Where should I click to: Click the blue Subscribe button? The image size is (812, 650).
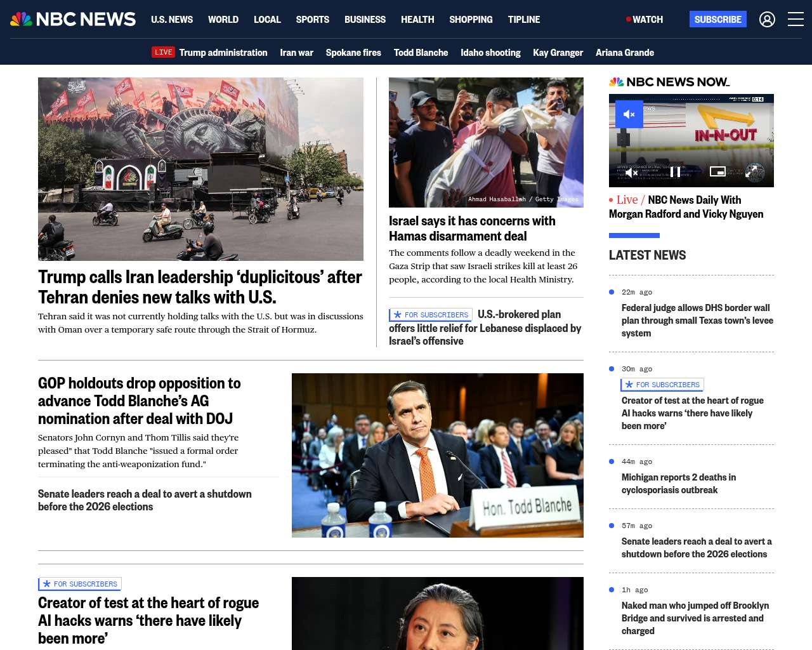coord(718,19)
